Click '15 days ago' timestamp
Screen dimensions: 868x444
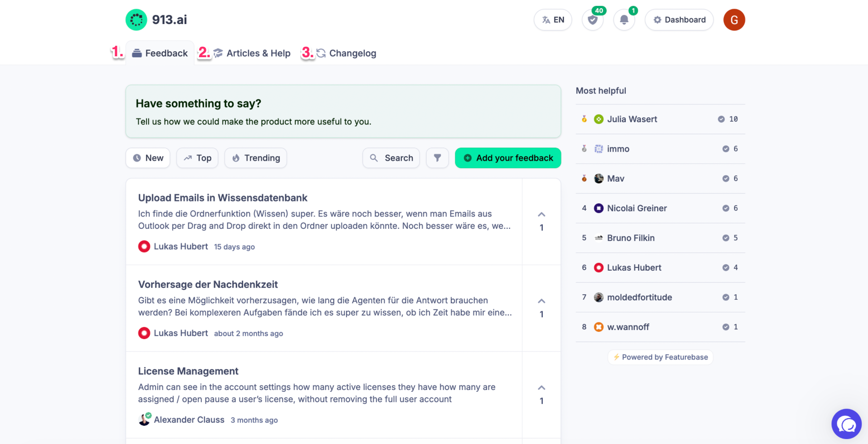click(x=234, y=247)
